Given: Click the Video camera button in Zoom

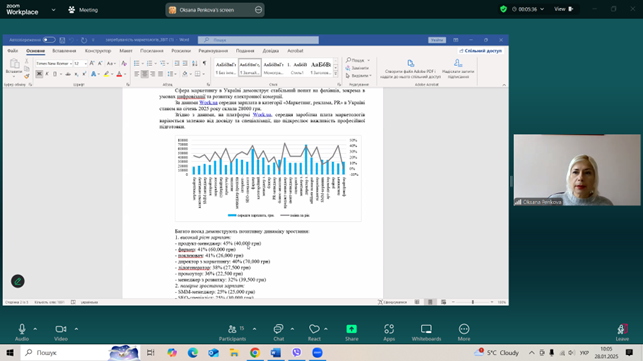Looking at the screenshot, I should [x=61, y=332].
